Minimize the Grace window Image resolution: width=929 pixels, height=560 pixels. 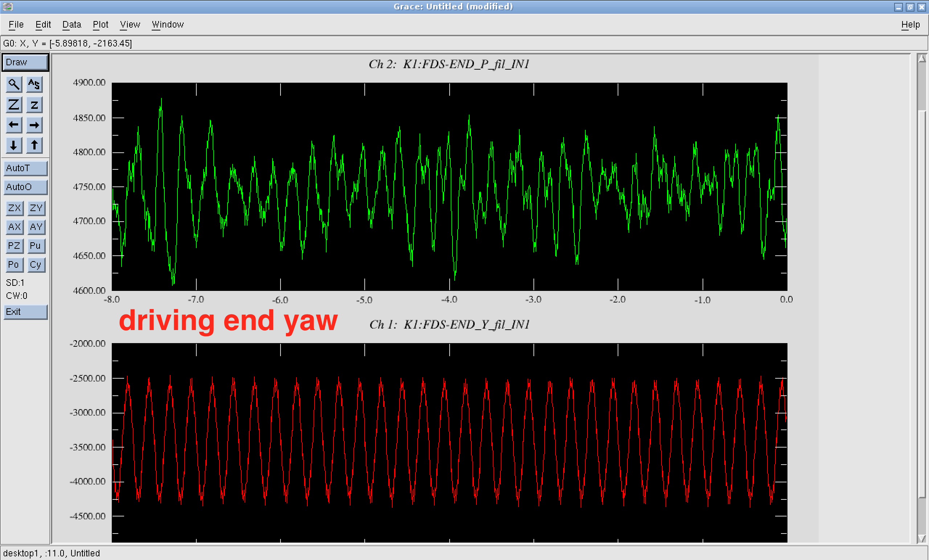[x=899, y=7]
